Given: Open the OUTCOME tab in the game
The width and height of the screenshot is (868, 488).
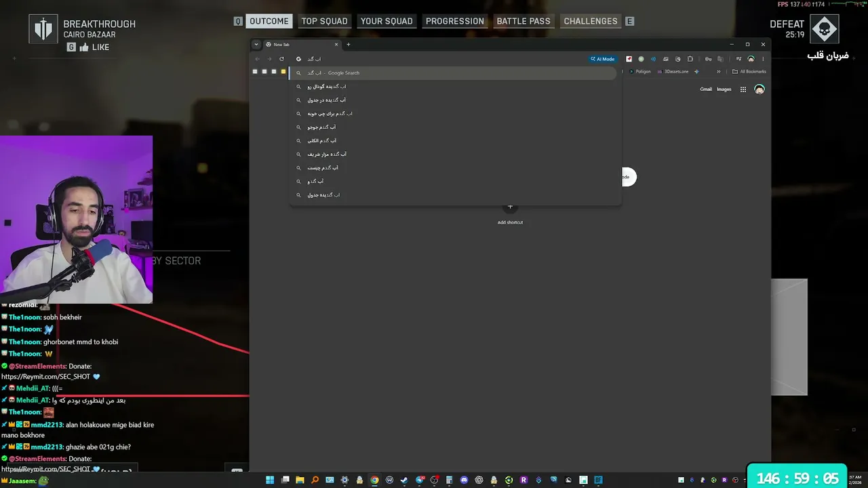Looking at the screenshot, I should coord(269,21).
